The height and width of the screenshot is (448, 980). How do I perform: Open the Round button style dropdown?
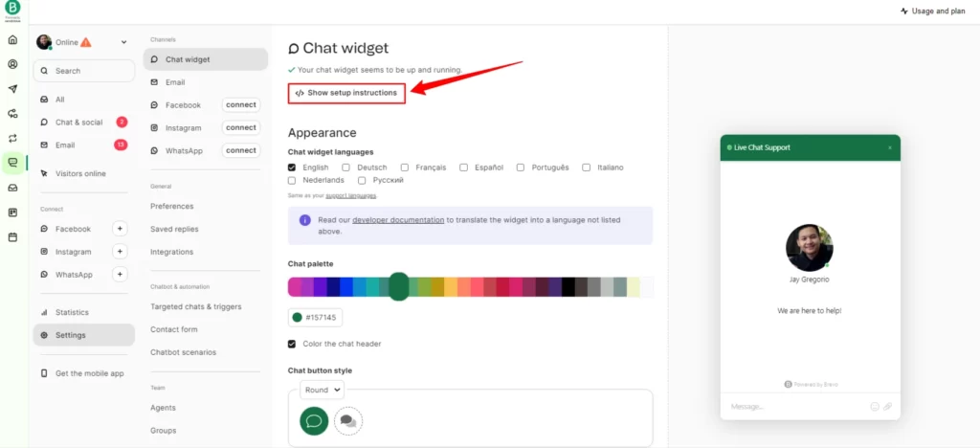[x=322, y=390]
